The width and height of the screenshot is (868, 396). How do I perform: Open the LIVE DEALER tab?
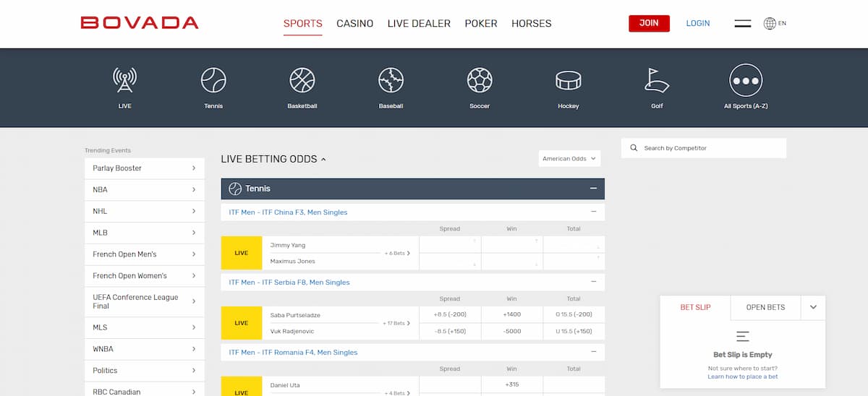[419, 23]
